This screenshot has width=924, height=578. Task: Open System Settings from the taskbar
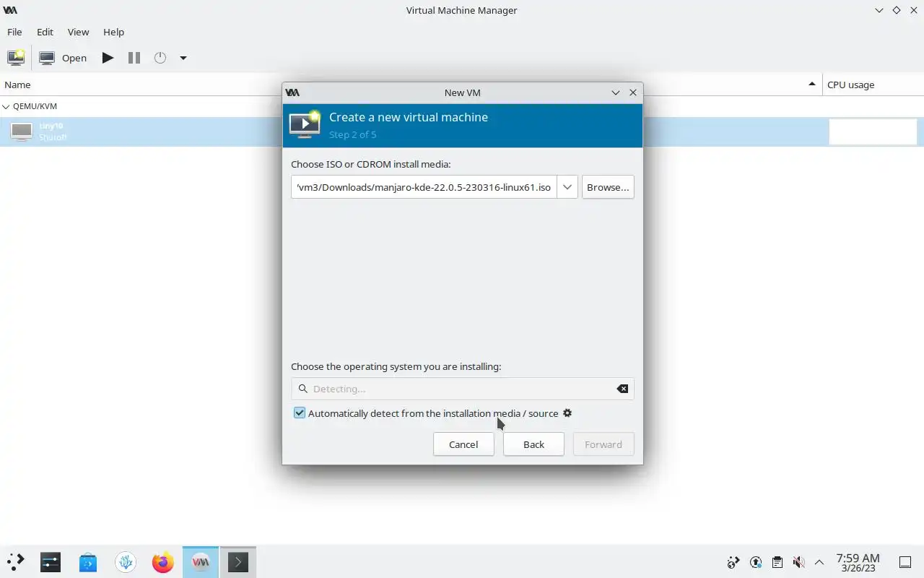[x=51, y=561]
